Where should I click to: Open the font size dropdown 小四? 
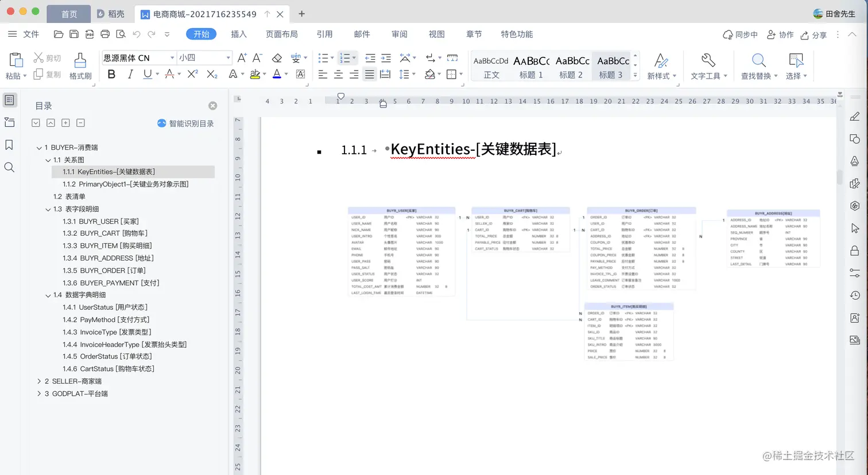point(204,58)
